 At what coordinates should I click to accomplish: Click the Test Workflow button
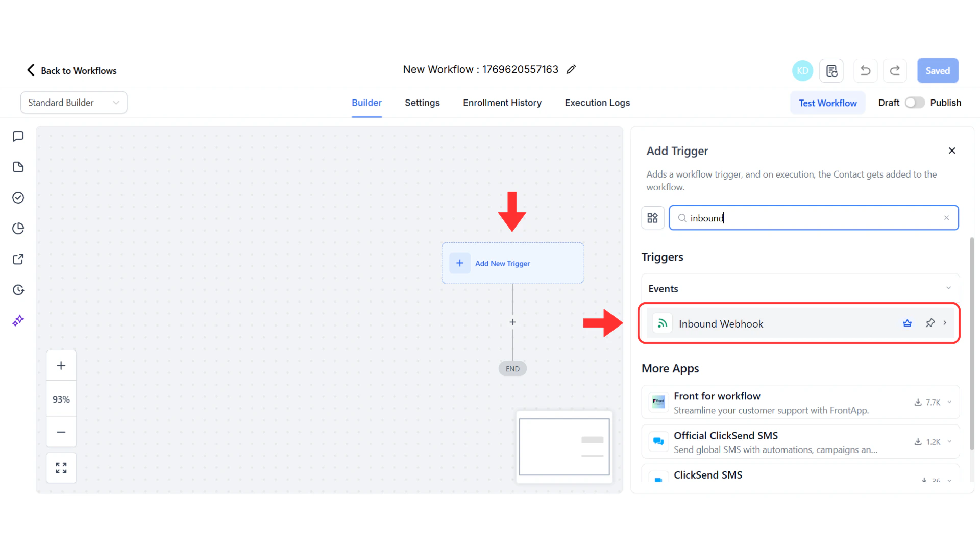[827, 103]
